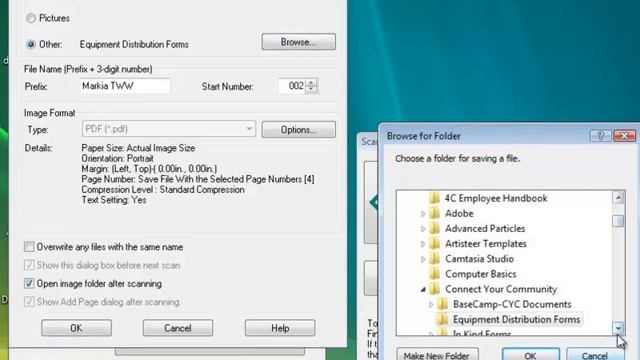Image resolution: width=640 pixels, height=360 pixels.
Task: Select the Other radio button
Action: point(31,44)
